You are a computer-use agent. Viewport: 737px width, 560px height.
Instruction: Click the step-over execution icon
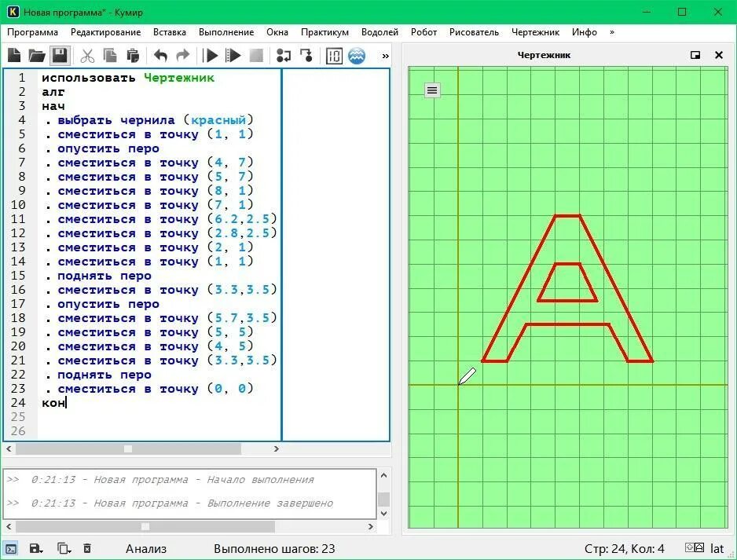point(284,56)
